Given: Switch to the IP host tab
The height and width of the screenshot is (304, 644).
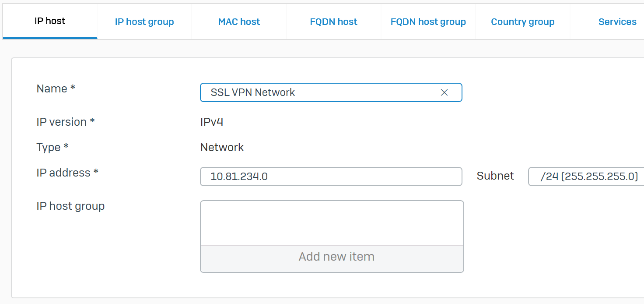Looking at the screenshot, I should [50, 21].
